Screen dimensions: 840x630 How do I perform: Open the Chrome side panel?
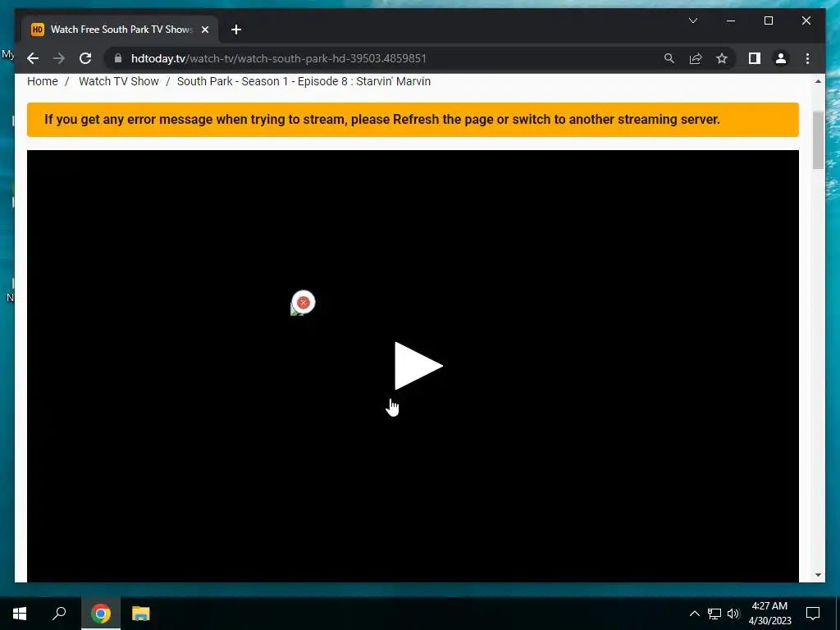(x=755, y=58)
